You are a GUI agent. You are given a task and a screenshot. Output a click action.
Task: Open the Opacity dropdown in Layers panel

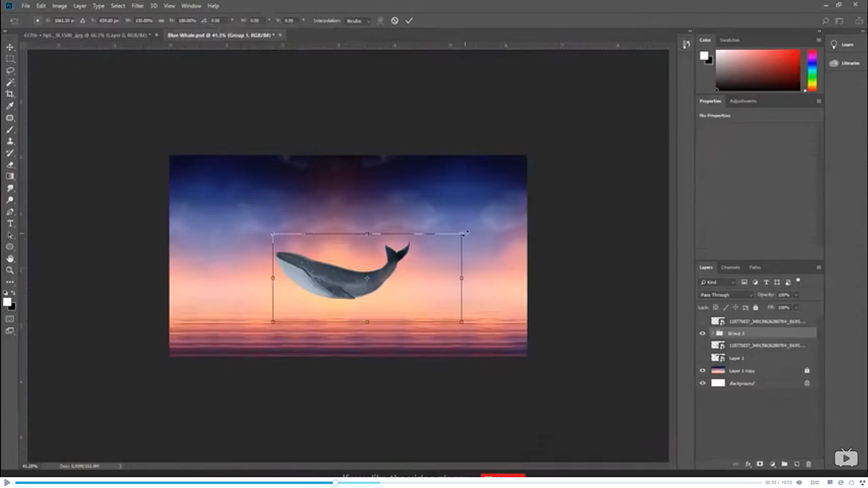tap(796, 294)
